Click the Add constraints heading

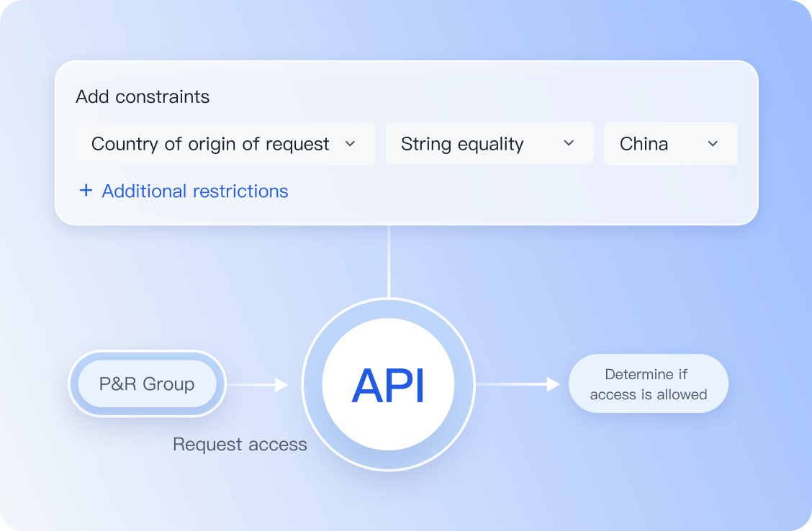(x=143, y=97)
